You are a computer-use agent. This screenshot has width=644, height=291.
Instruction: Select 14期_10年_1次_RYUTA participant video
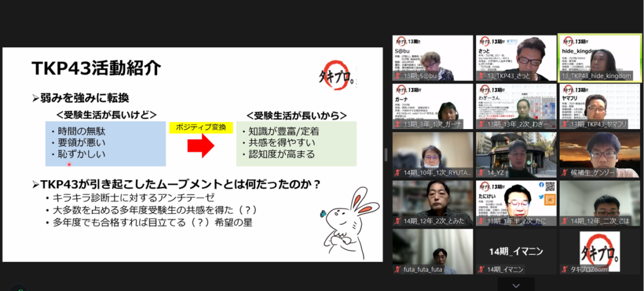click(x=433, y=155)
